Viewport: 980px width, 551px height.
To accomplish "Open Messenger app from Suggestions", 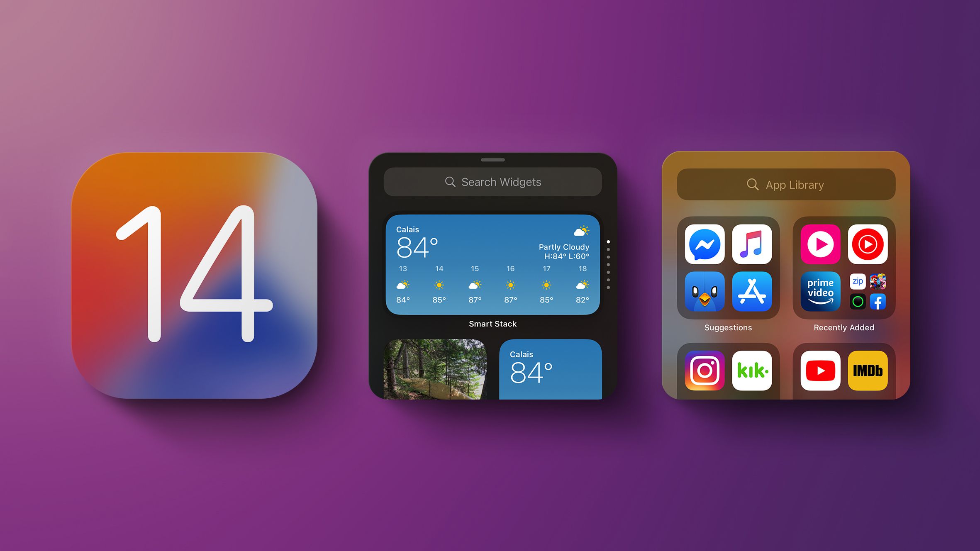I will pos(705,244).
